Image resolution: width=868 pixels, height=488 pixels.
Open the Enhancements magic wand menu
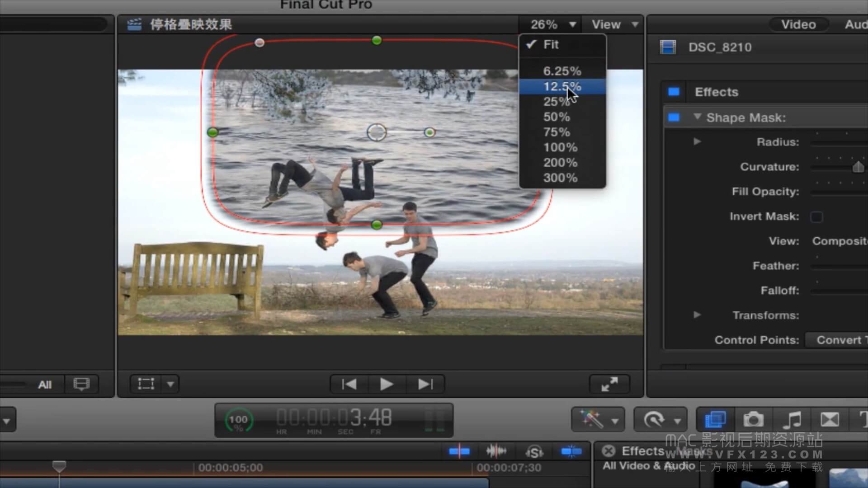[x=598, y=420]
